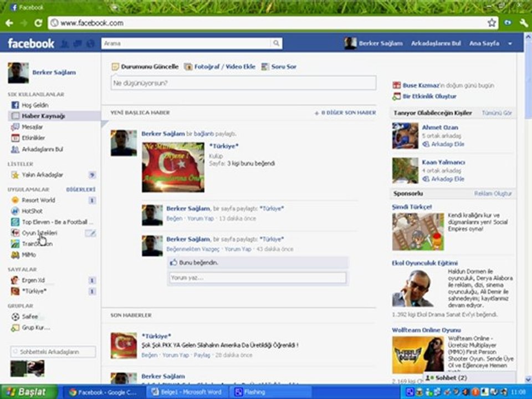The image size is (532, 399).
Task: Expand 8 DİĞER SON HABER
Action: 345,112
